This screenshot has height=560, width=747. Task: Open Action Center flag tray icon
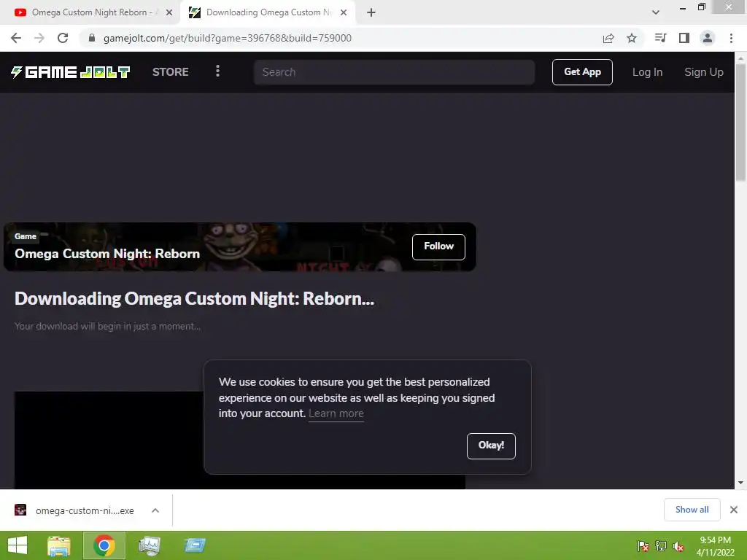click(x=643, y=546)
